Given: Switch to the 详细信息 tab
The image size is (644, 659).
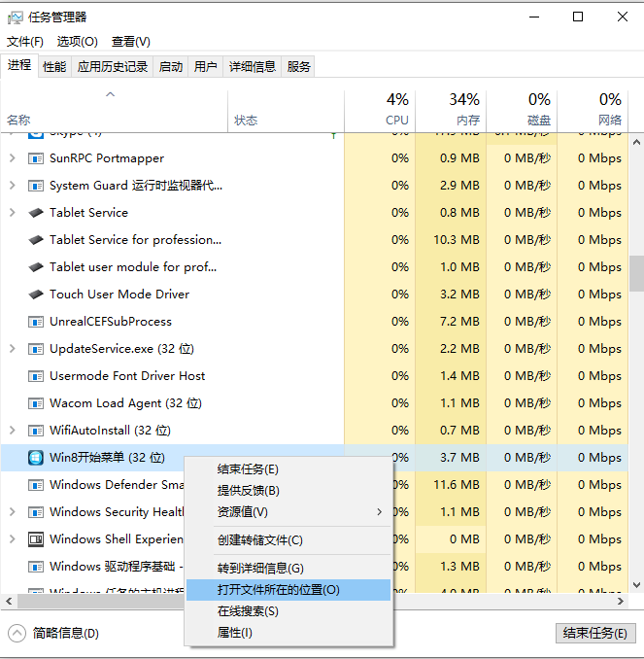Looking at the screenshot, I should coord(252,66).
